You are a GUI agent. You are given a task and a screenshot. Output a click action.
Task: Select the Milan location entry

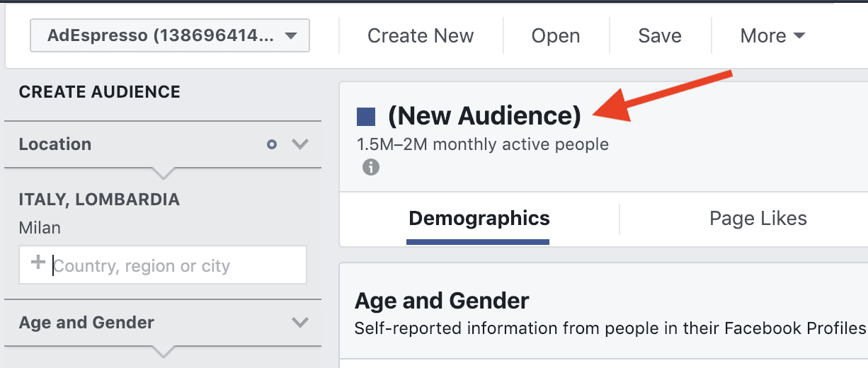pos(40,228)
